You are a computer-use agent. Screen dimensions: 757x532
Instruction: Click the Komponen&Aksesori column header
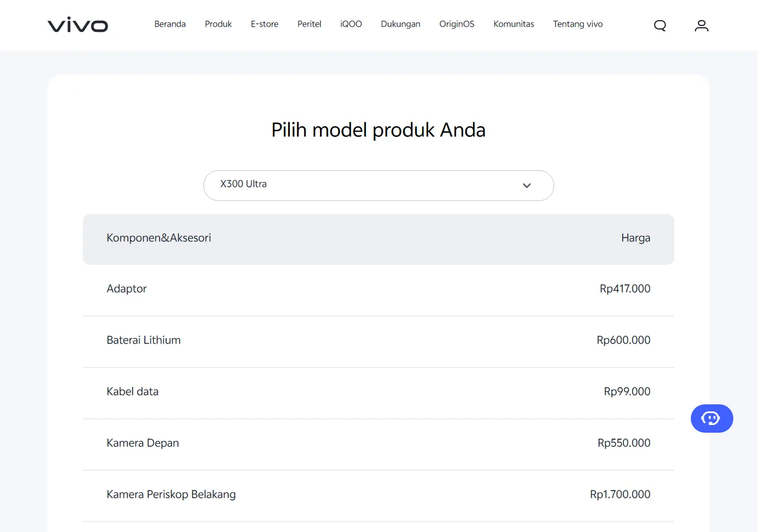tap(158, 238)
